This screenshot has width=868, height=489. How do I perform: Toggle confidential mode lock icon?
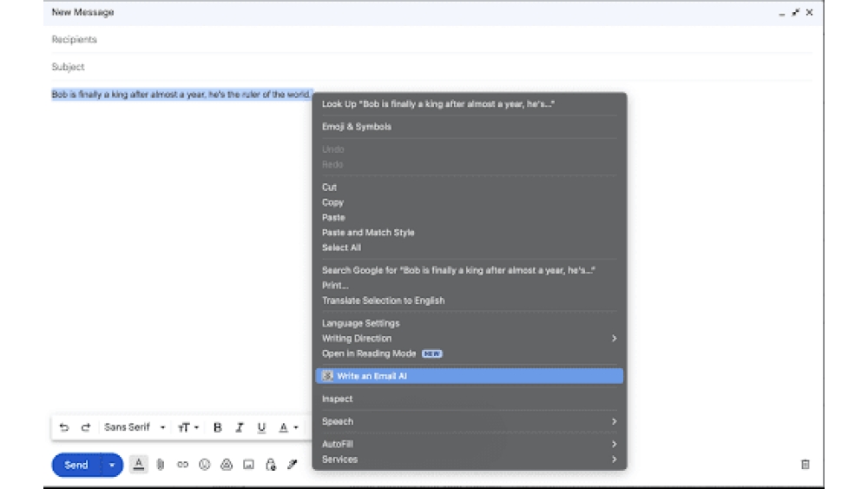click(x=271, y=465)
